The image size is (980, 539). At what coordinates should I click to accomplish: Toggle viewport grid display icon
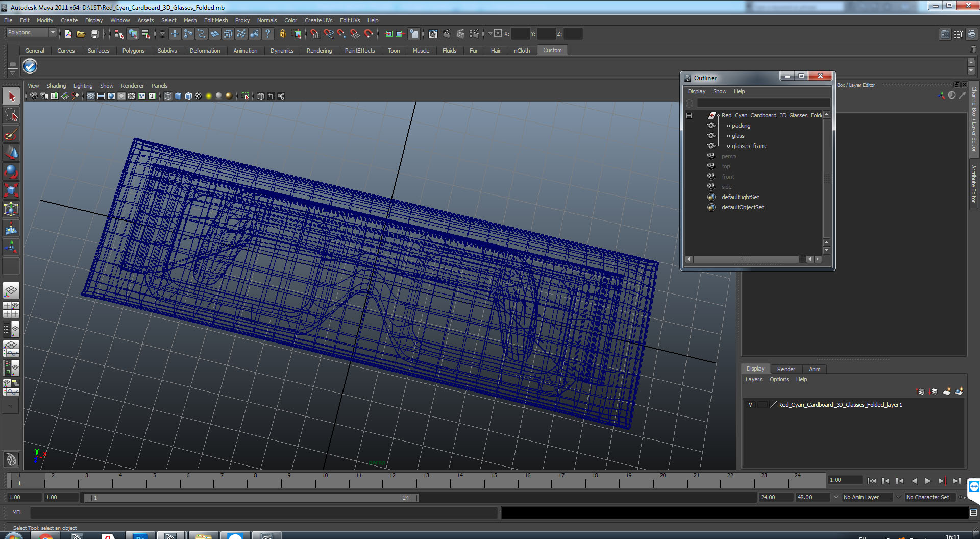[91, 96]
